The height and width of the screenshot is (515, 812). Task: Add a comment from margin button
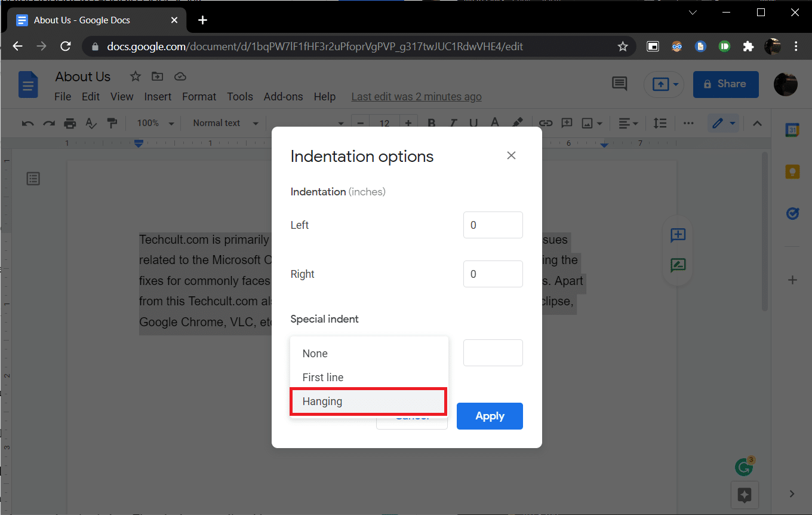678,235
